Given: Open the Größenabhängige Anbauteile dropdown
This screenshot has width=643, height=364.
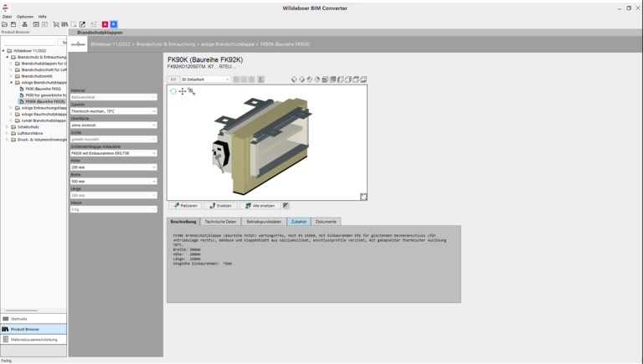Looking at the screenshot, I should pos(114,153).
